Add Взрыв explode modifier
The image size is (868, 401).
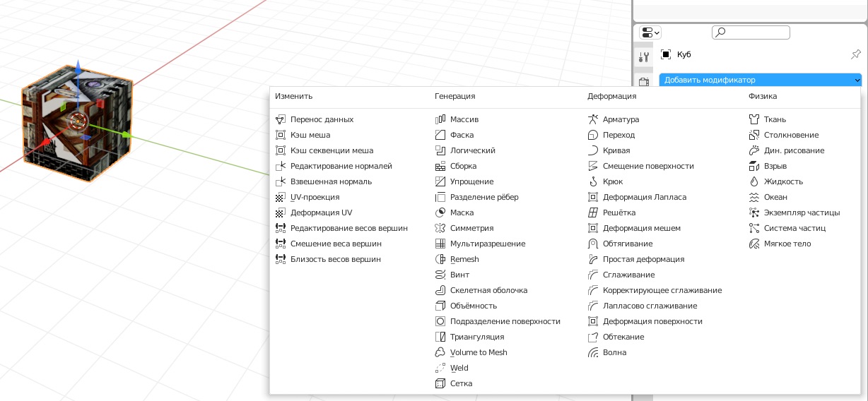pos(768,166)
